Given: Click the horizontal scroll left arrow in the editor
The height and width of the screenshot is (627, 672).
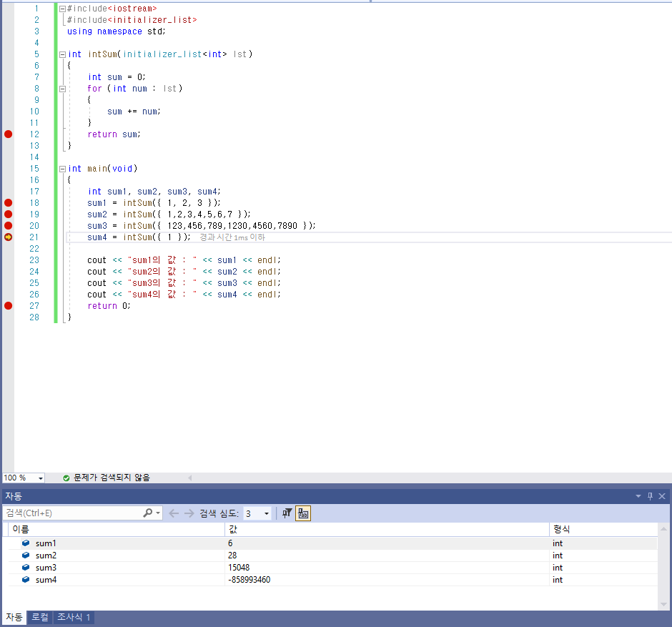Looking at the screenshot, I should coord(190,478).
